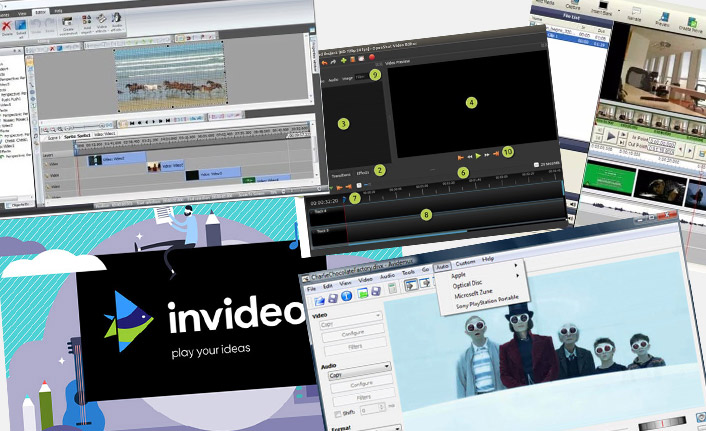The width and height of the screenshot is (706, 431).
Task: Expand the Apple submenu in Avidemux
Action: pyautogui.click(x=458, y=275)
